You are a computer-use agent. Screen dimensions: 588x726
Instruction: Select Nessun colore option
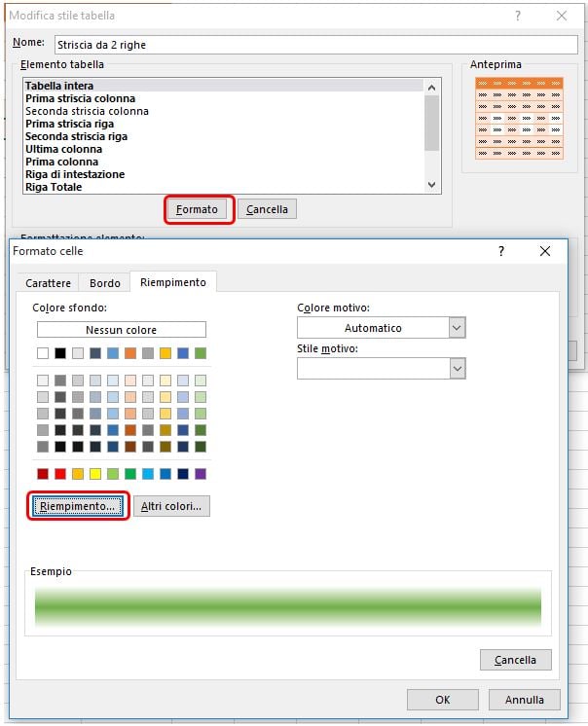tap(121, 330)
